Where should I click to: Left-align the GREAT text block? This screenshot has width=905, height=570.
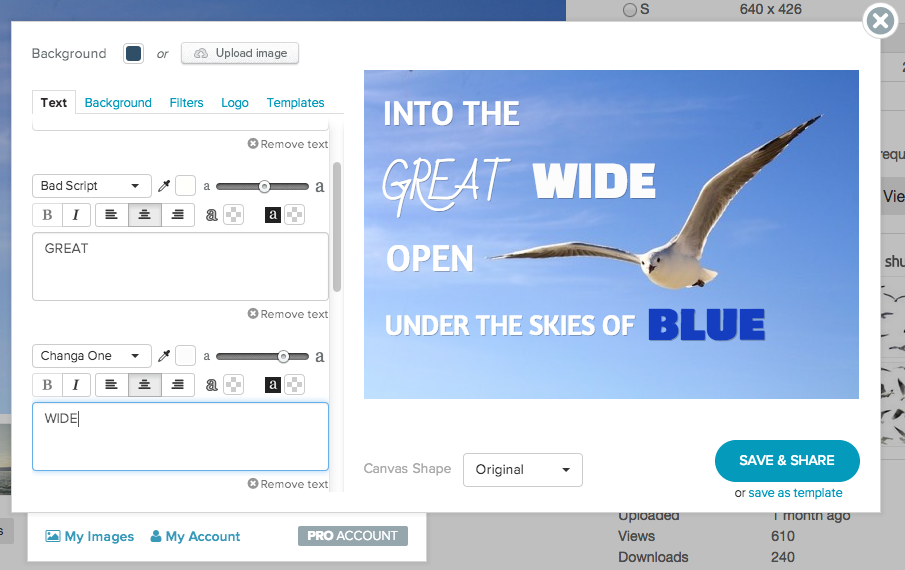pyautogui.click(x=111, y=215)
